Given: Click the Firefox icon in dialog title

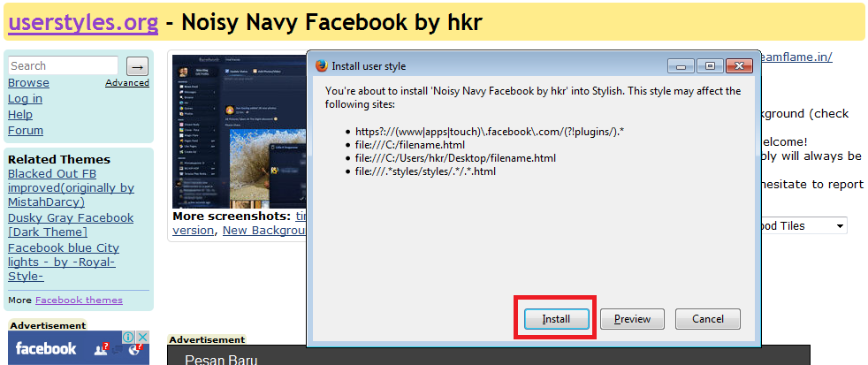Looking at the screenshot, I should pyautogui.click(x=321, y=66).
